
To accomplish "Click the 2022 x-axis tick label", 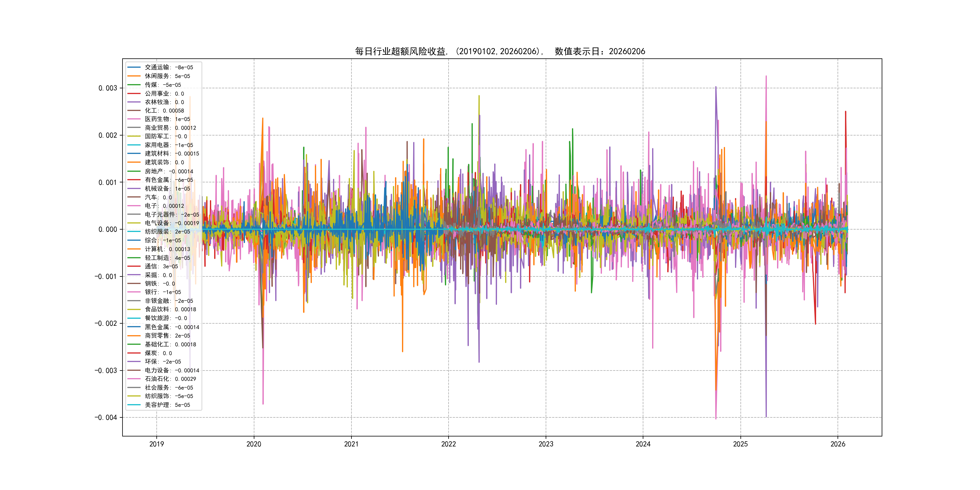I will [x=448, y=444].
